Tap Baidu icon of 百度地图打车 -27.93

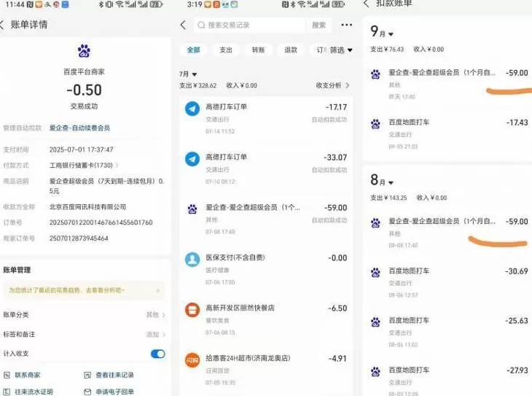375,371
